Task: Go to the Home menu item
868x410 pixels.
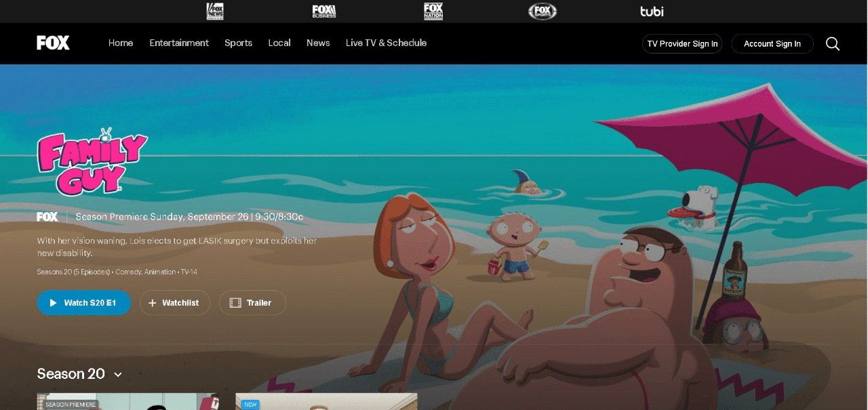Action: pos(121,43)
